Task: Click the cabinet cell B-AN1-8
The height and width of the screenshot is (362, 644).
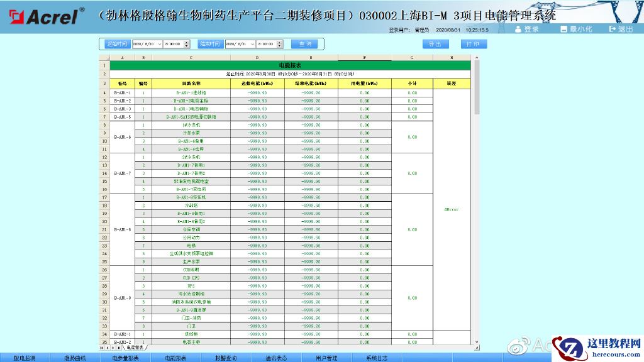Action: [123, 230]
